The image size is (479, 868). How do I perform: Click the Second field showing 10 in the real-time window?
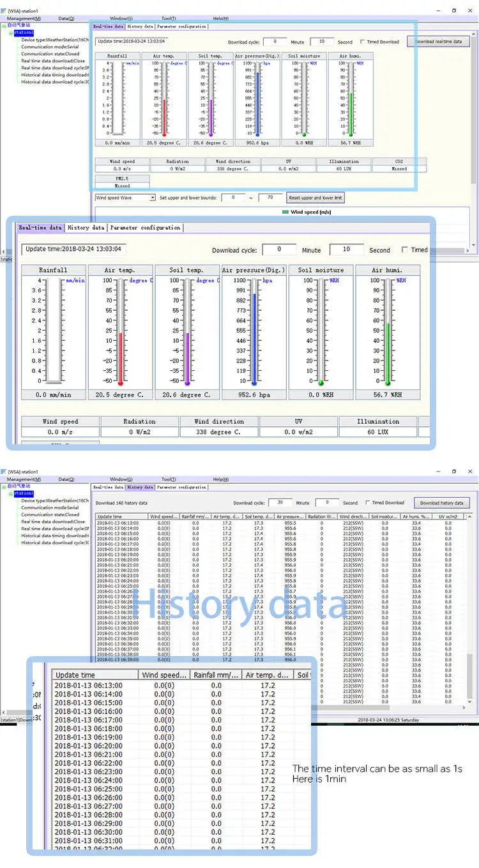click(322, 41)
